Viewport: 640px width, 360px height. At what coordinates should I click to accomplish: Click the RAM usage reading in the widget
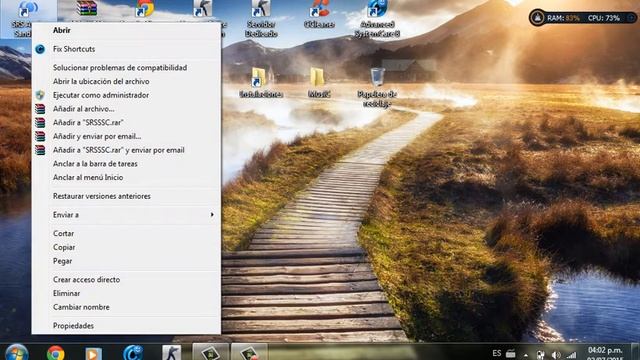click(563, 18)
